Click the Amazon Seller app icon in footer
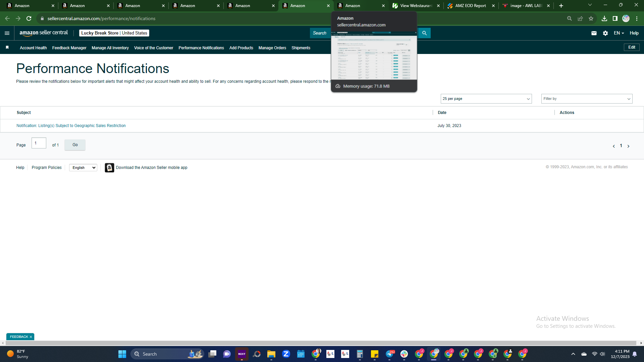 [109, 168]
